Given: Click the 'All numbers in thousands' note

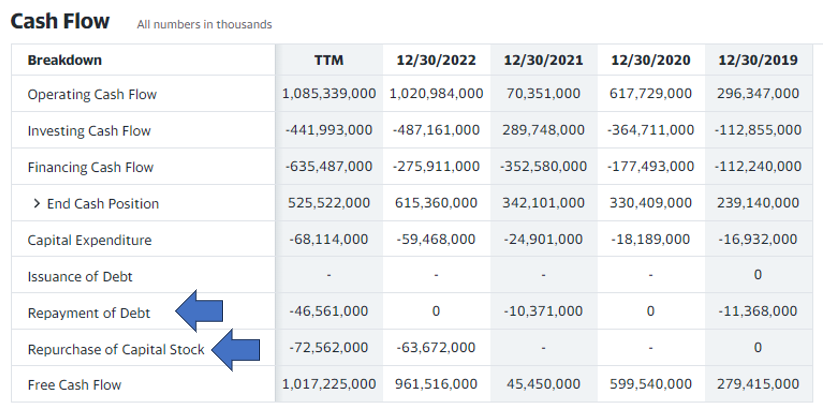Looking at the screenshot, I should click(x=204, y=24).
